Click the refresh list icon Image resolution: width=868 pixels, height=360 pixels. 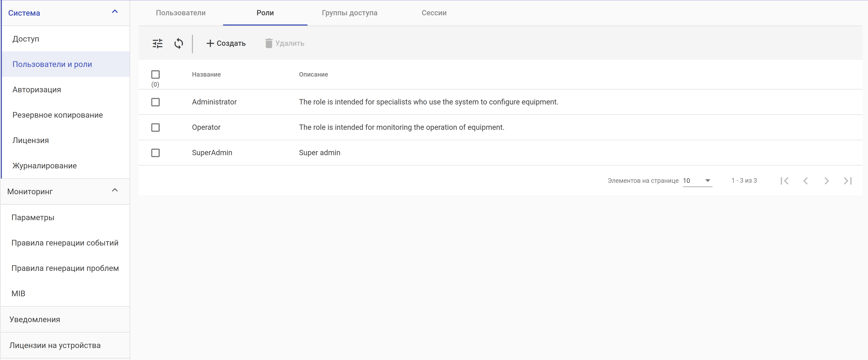click(179, 43)
